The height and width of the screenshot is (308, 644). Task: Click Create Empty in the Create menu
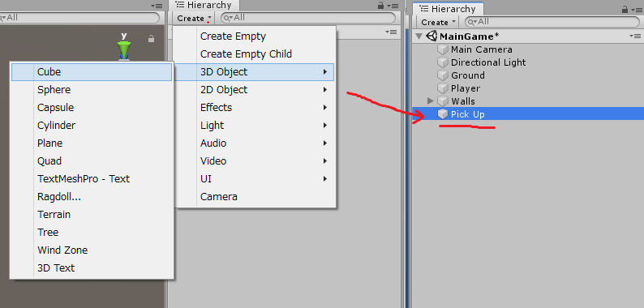[x=254, y=36]
